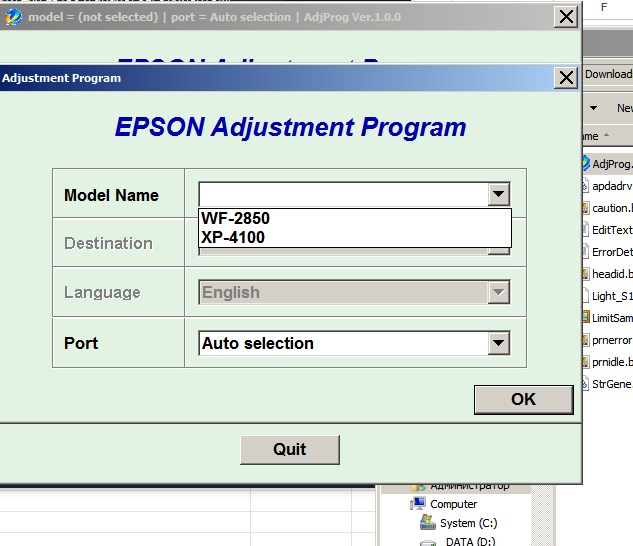Expand the Port dropdown arrow
The width and height of the screenshot is (633, 546).
click(499, 343)
